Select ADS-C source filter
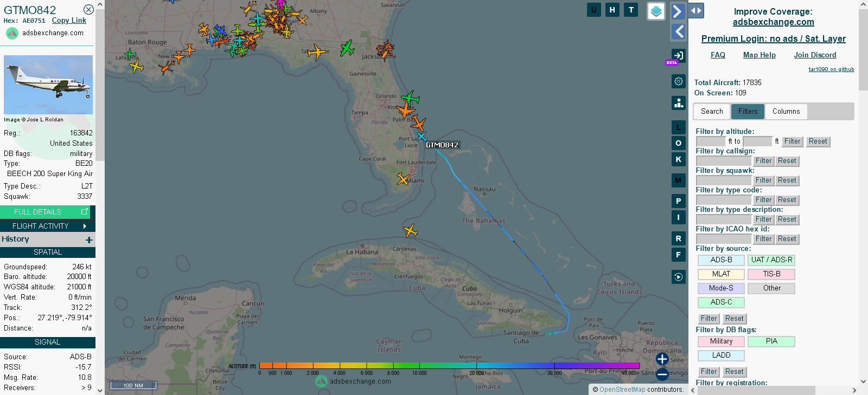 pyautogui.click(x=721, y=302)
